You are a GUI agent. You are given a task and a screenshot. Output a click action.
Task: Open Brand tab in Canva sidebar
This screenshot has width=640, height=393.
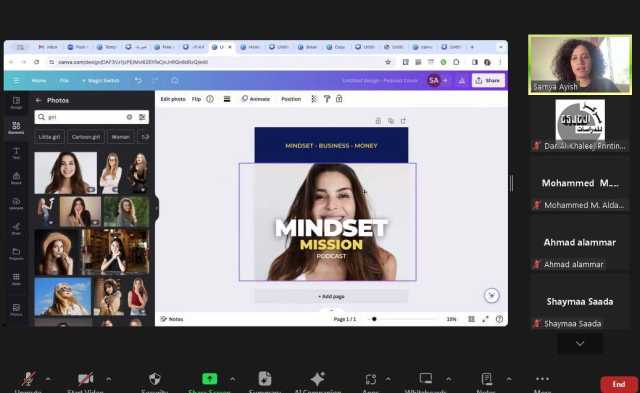point(16,178)
